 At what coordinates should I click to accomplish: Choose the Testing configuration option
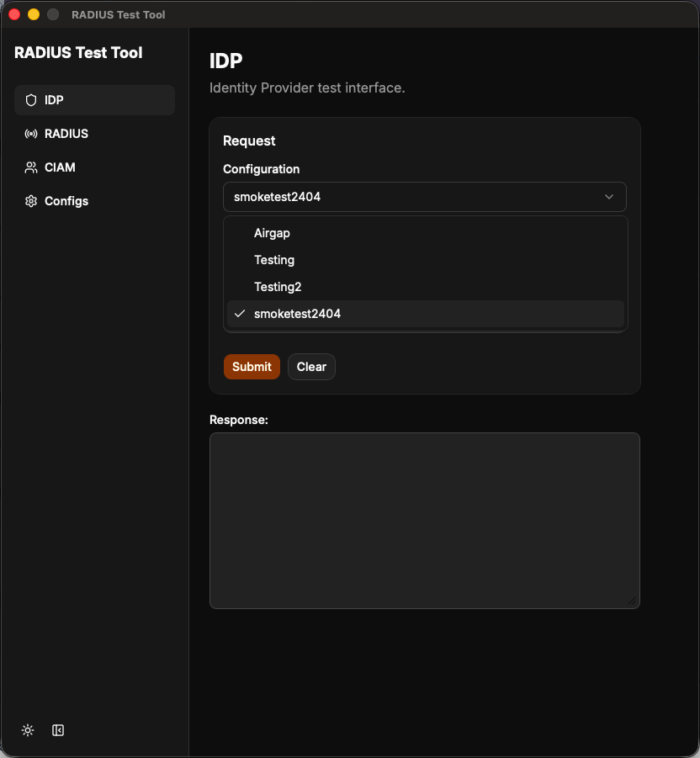click(x=426, y=260)
